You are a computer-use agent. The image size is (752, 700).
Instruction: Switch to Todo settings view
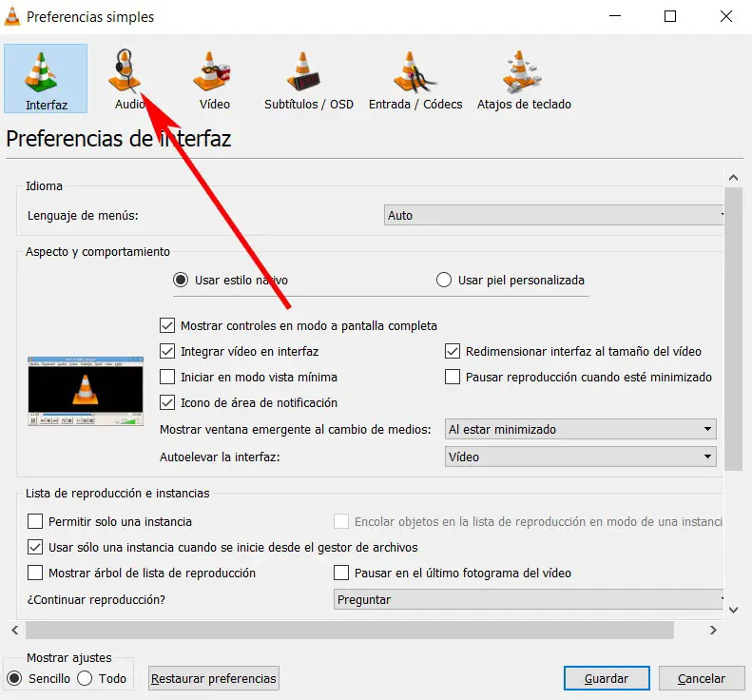(x=85, y=678)
